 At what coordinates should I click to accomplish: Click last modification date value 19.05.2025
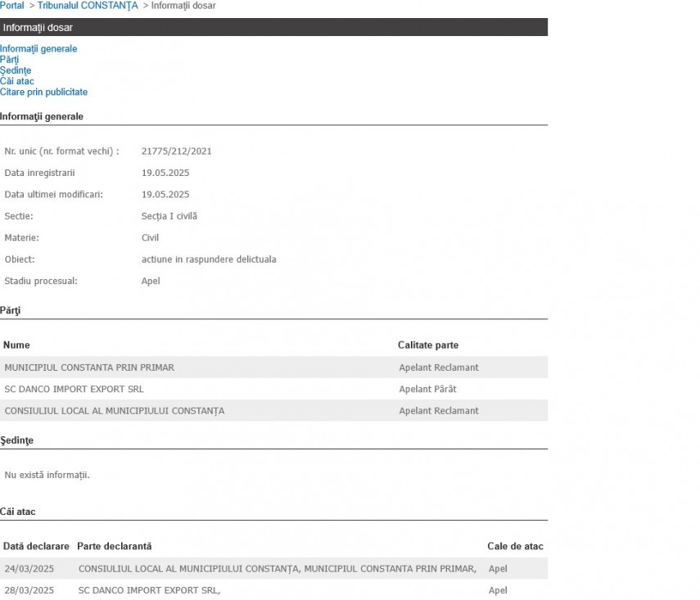[165, 194]
